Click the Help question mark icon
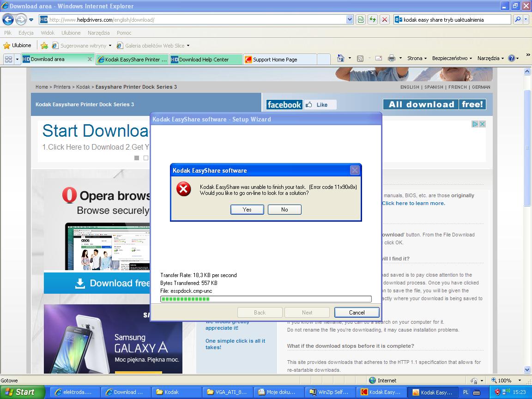532x399 pixels. click(x=511, y=58)
